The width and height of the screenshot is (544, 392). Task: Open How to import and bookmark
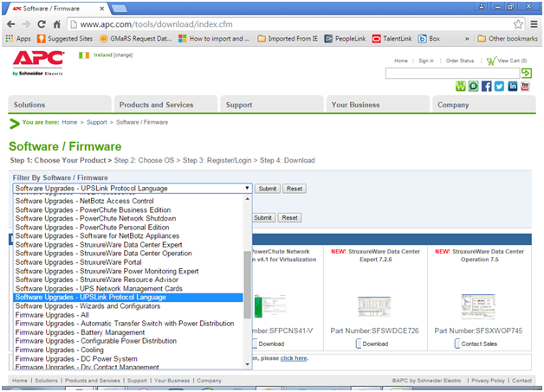214,38
